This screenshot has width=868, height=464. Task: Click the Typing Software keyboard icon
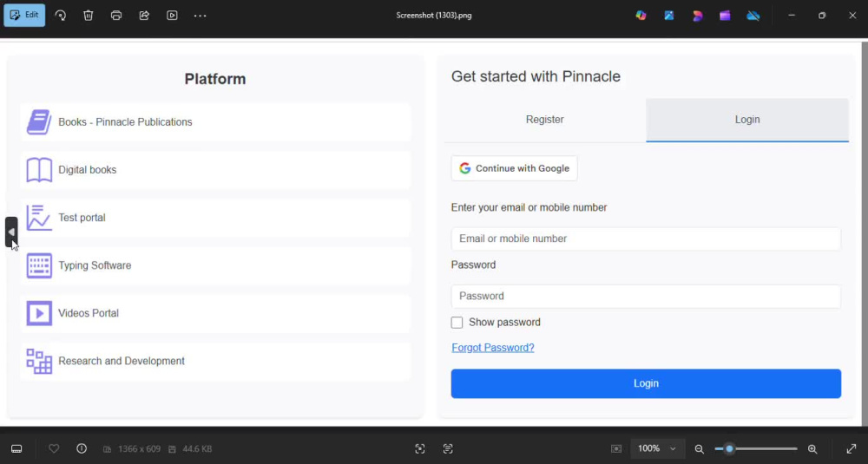pos(39,265)
